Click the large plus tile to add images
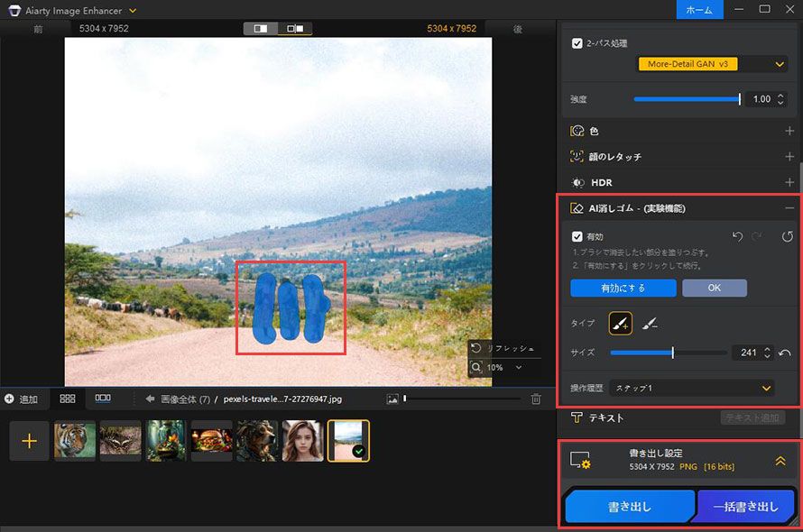This screenshot has height=532, width=803. tap(29, 441)
